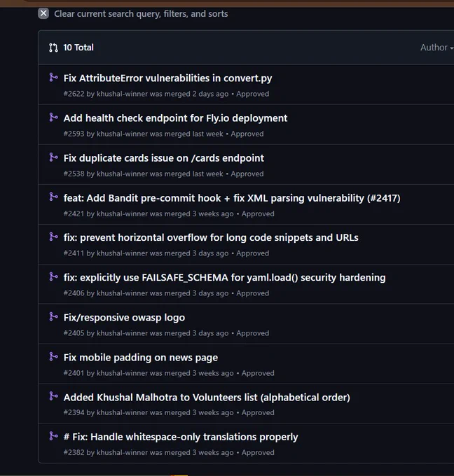Click the pull request icon beside 10 Total
The height and width of the screenshot is (476, 454).
click(x=53, y=48)
